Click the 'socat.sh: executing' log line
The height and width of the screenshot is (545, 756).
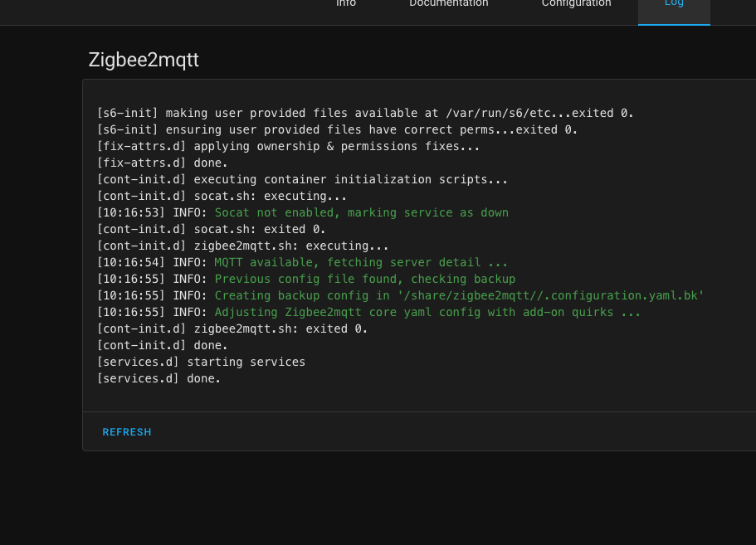(x=222, y=196)
